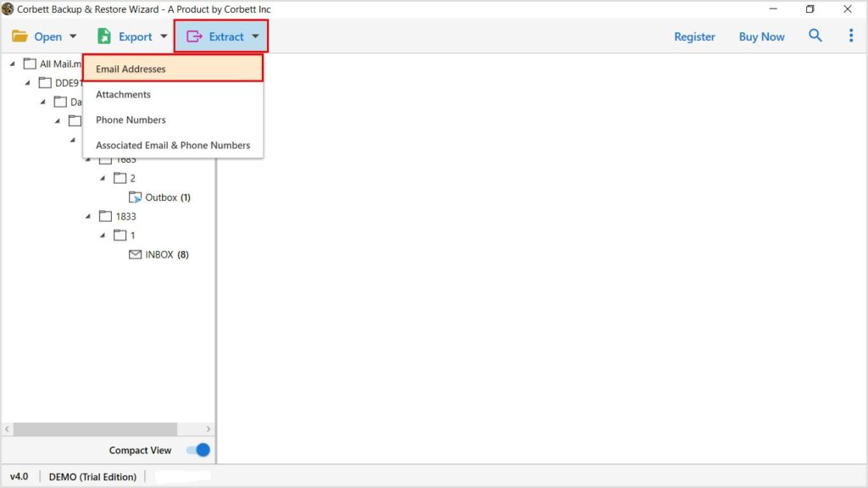This screenshot has height=488, width=868.
Task: Open the search magnifier icon
Action: pyautogui.click(x=815, y=36)
